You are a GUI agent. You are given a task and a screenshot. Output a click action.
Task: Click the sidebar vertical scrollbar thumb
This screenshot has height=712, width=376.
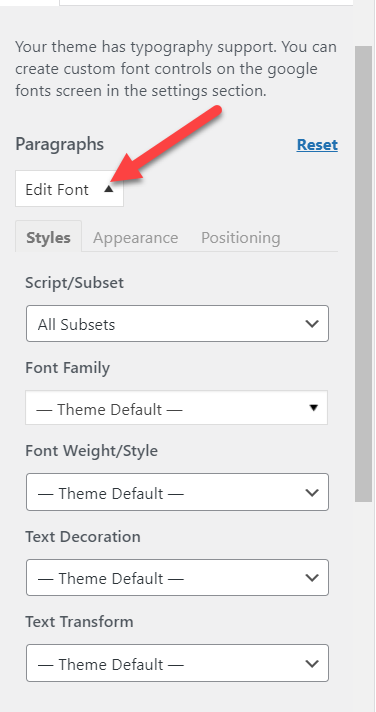(x=363, y=273)
